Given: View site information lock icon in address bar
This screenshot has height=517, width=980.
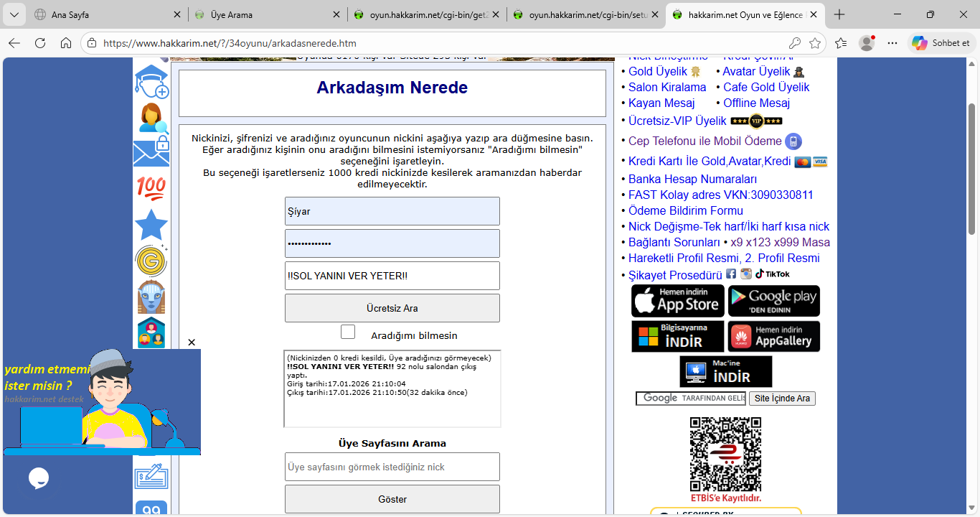Looking at the screenshot, I should point(91,43).
